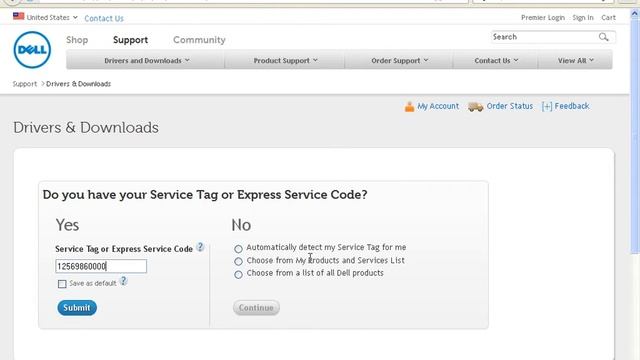640x360 pixels.
Task: Click the My Account person icon
Action: [409, 107]
